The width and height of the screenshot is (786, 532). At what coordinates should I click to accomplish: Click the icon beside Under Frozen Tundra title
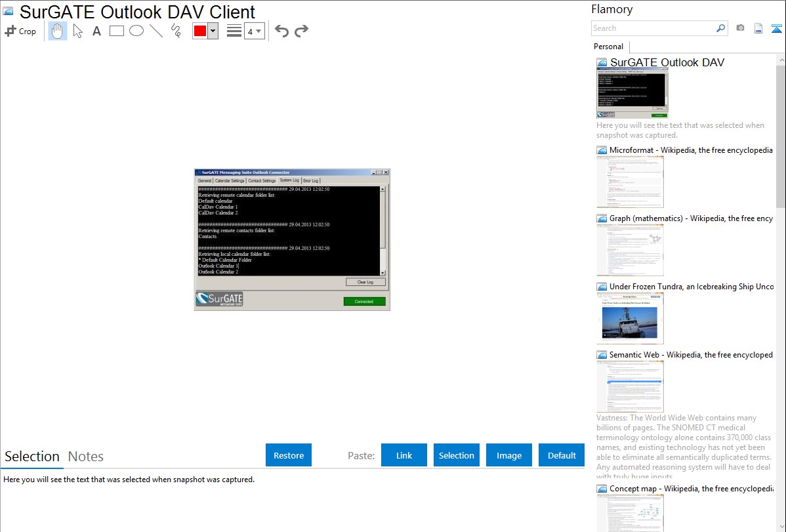click(602, 287)
